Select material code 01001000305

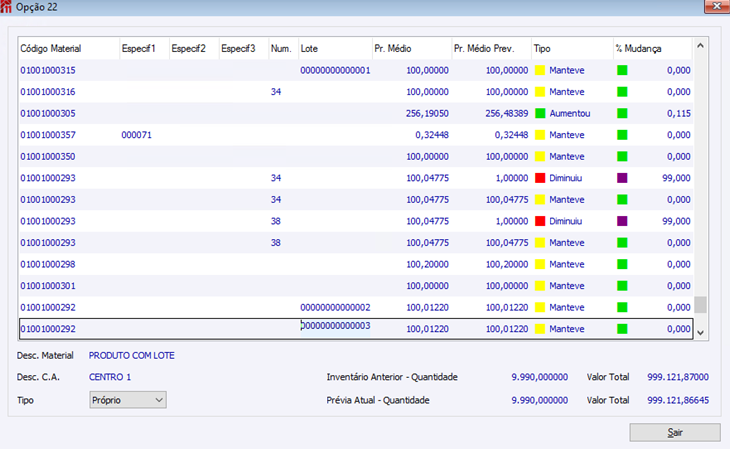click(x=47, y=113)
